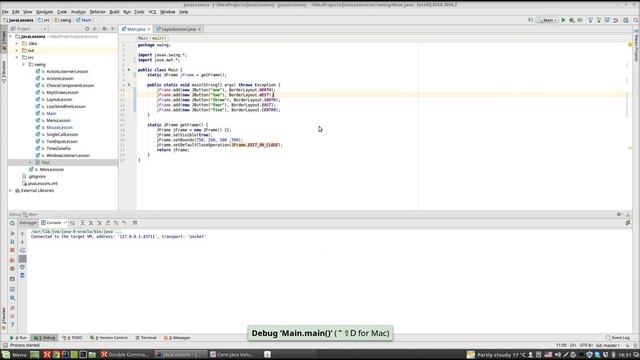Click the Rerun icon in Debug panel
The width and height of the screenshot is (640, 360).
12,223
